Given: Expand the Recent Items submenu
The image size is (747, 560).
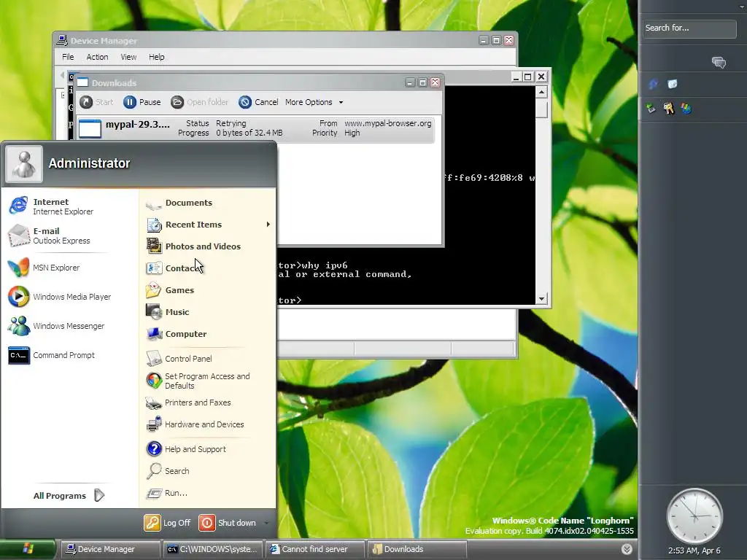Looking at the screenshot, I should point(268,225).
